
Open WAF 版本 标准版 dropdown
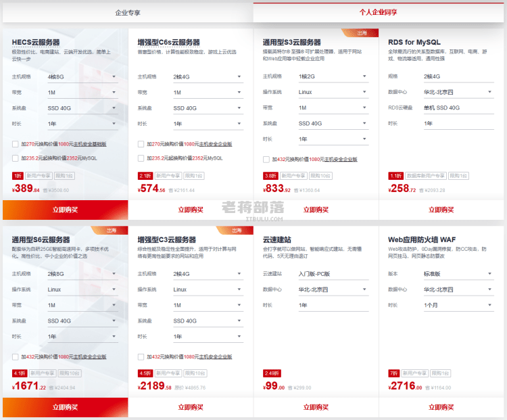click(x=459, y=274)
